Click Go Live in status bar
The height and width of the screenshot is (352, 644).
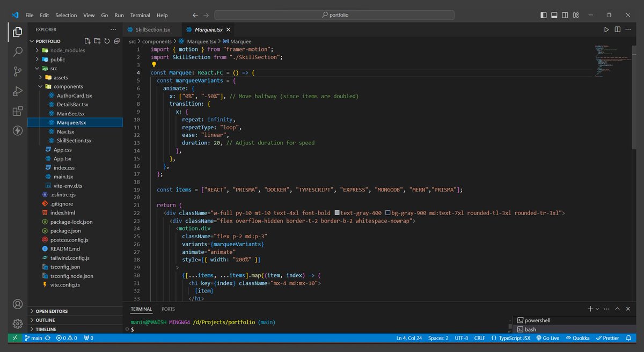click(547, 338)
